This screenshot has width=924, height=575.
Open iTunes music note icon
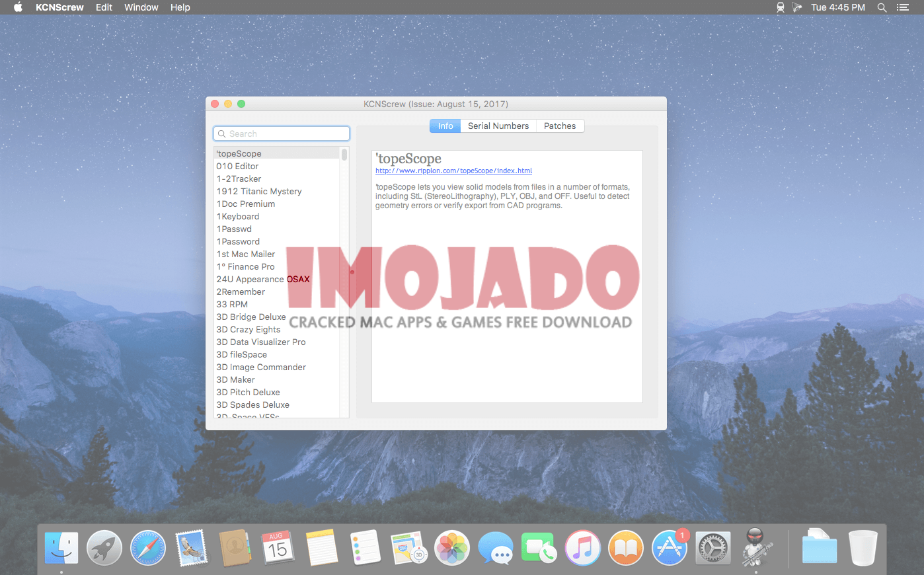pos(582,548)
